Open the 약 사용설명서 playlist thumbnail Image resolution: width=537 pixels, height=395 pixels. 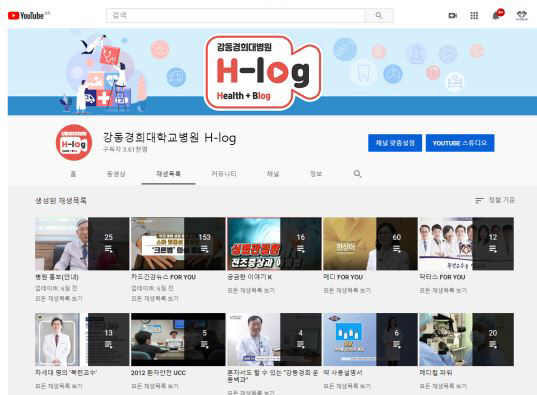[370, 339]
